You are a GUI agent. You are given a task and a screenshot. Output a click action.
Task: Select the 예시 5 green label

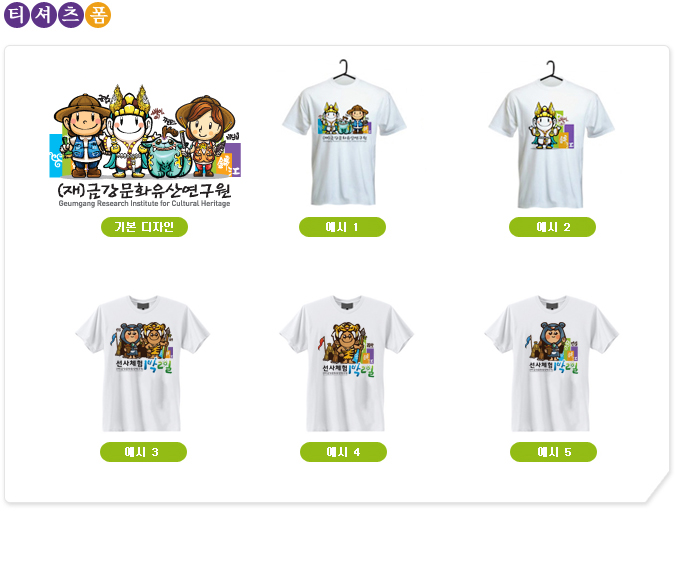[x=553, y=452]
